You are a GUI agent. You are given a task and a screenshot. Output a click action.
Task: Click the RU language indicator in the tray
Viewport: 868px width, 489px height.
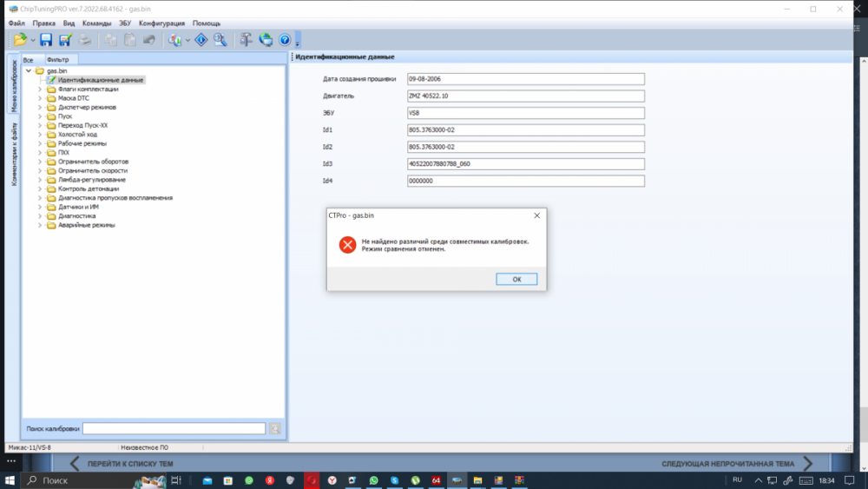pyautogui.click(x=737, y=480)
